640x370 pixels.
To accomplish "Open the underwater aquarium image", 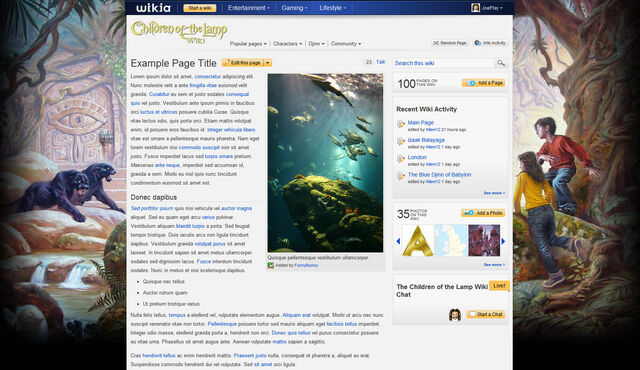I will click(325, 163).
